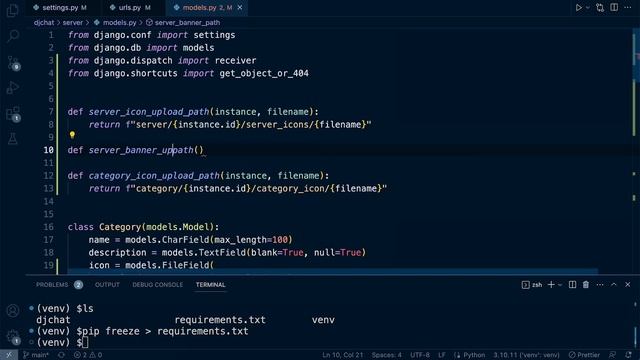Click terminal prompt input line

pos(62,342)
